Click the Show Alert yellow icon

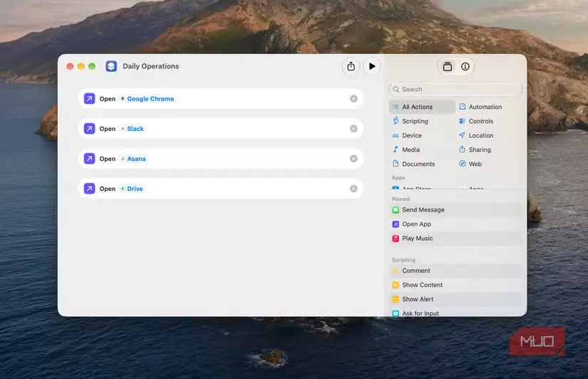(396, 299)
